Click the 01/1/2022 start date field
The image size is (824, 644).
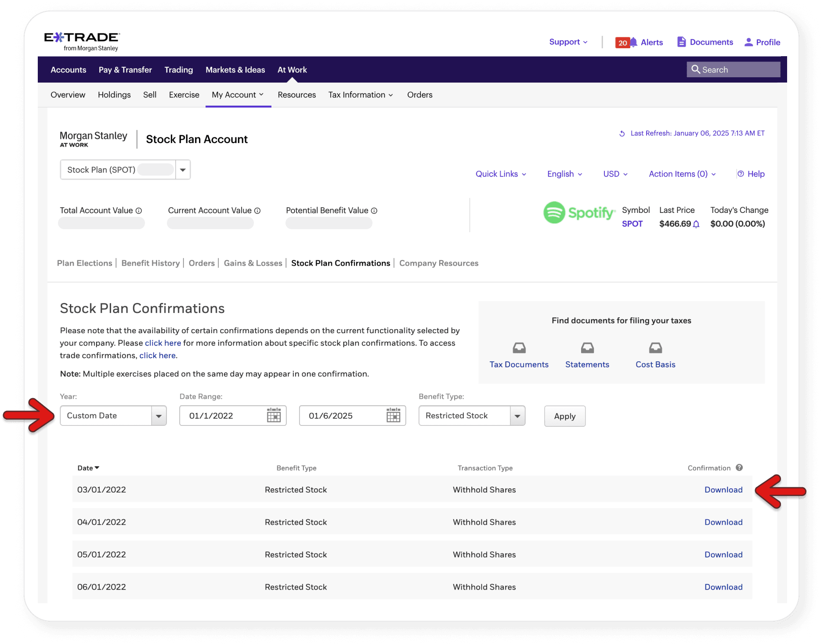[233, 416]
